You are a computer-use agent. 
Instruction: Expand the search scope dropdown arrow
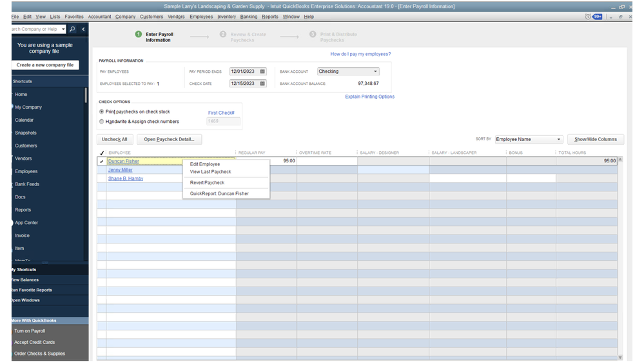(x=63, y=29)
